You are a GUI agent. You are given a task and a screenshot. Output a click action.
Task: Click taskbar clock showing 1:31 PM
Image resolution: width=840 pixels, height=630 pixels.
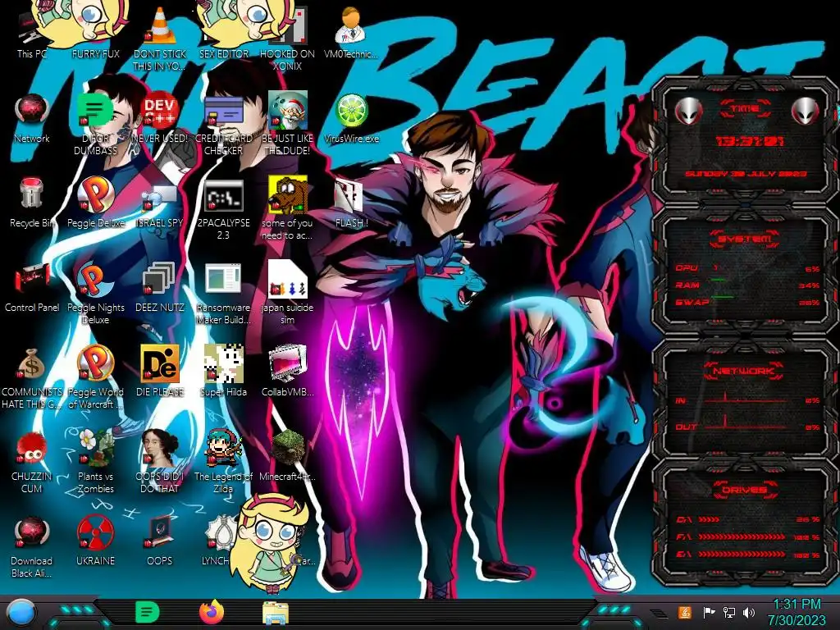(797, 612)
